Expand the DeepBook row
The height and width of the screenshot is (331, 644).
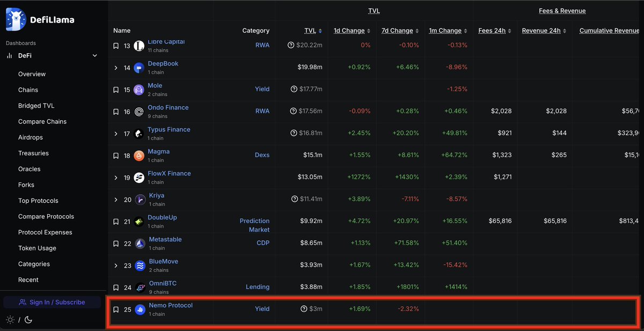pyautogui.click(x=116, y=68)
